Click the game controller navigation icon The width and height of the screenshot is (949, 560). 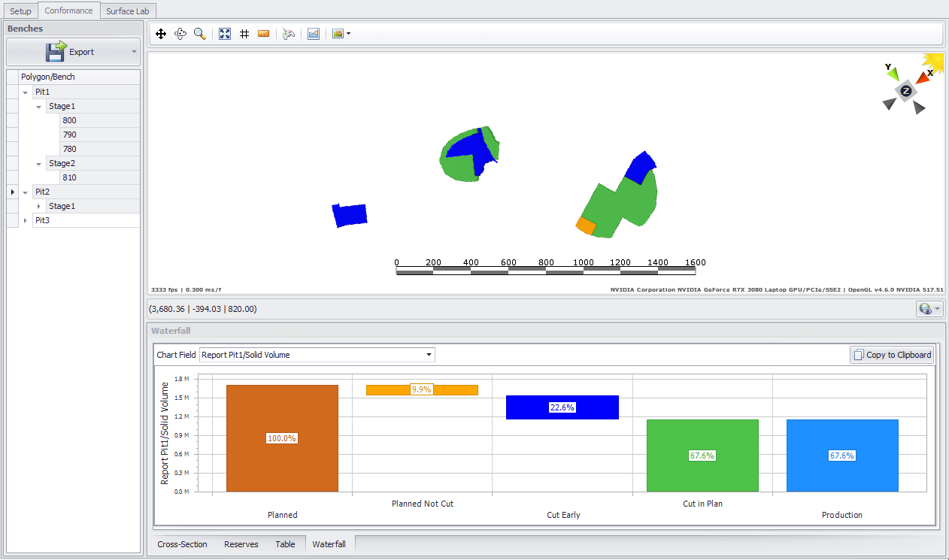click(x=289, y=34)
